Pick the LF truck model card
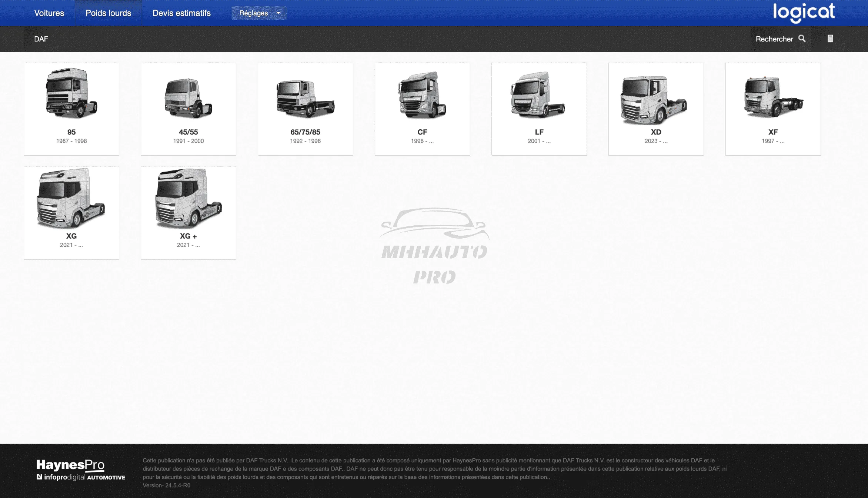 pyautogui.click(x=539, y=109)
